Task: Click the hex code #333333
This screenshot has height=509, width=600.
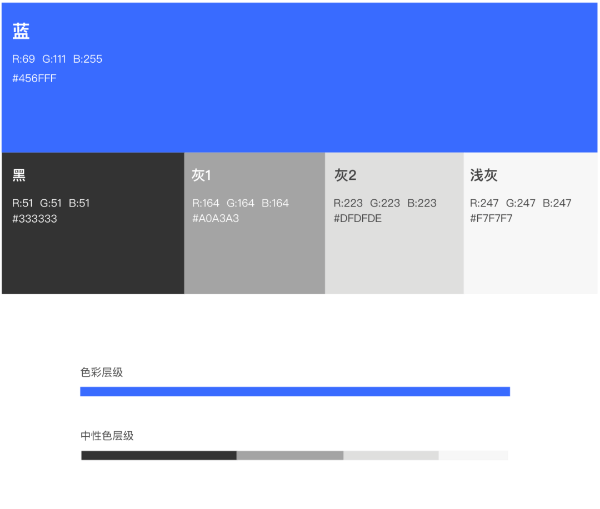Action: coord(34,219)
